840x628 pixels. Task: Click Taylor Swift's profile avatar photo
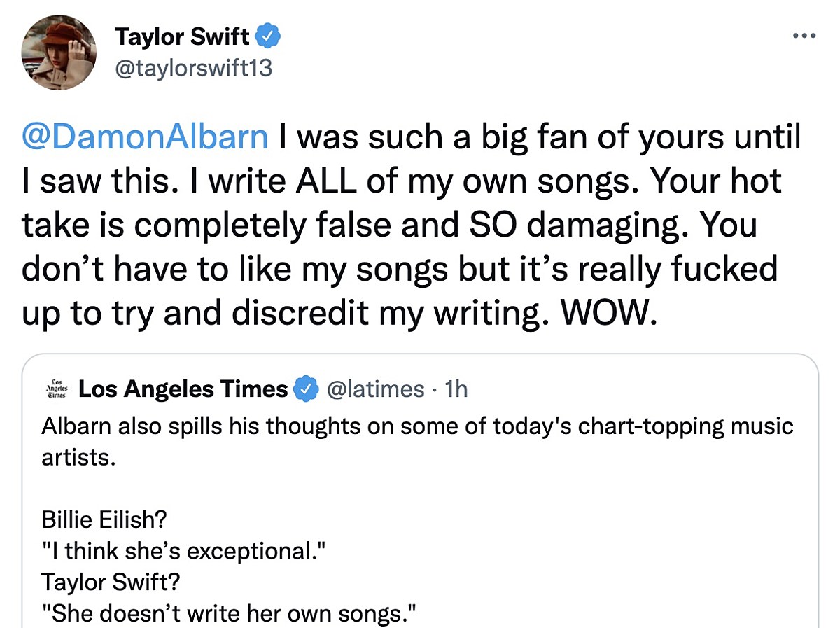[x=59, y=53]
